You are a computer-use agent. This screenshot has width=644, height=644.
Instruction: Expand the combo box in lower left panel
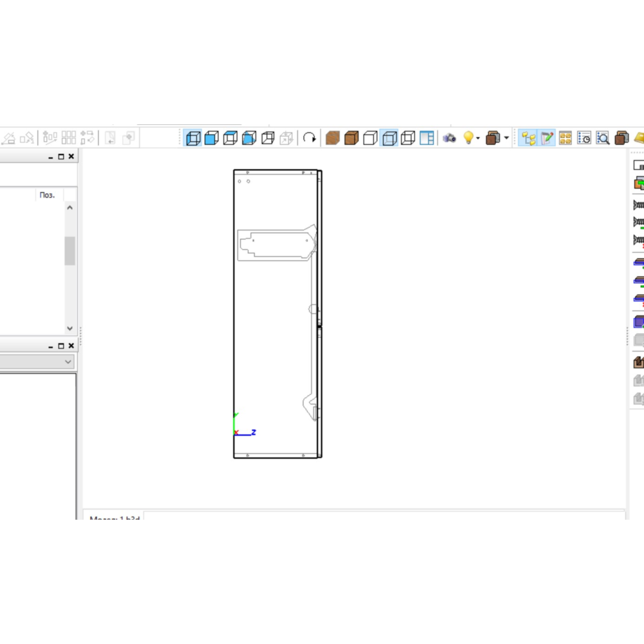pos(68,363)
